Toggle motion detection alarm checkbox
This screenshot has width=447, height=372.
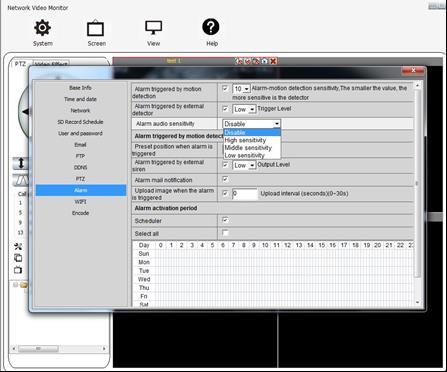click(x=225, y=88)
